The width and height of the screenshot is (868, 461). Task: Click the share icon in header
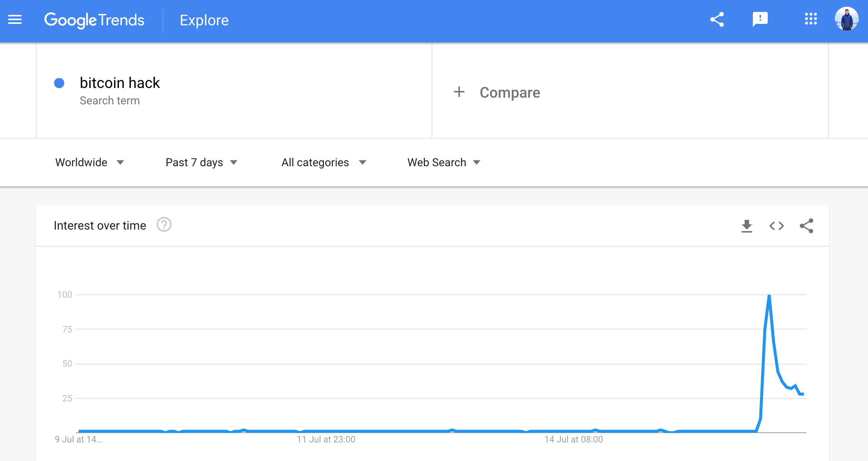click(x=717, y=20)
